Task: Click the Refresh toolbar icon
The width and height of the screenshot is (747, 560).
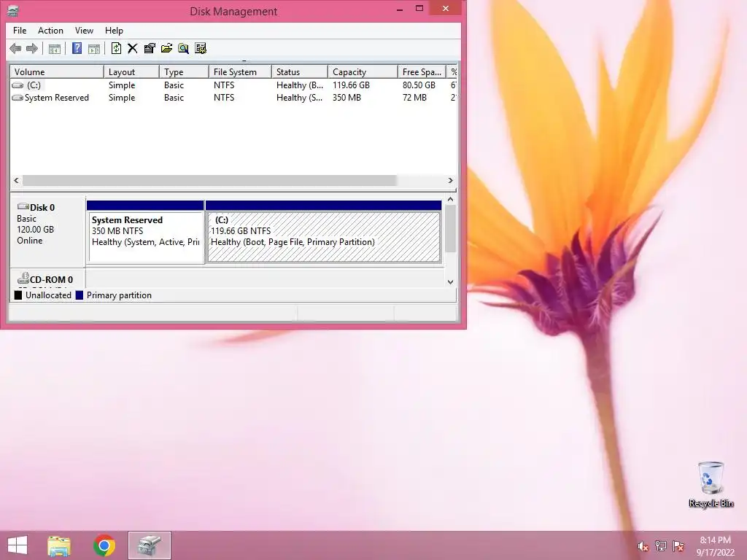Action: point(116,48)
